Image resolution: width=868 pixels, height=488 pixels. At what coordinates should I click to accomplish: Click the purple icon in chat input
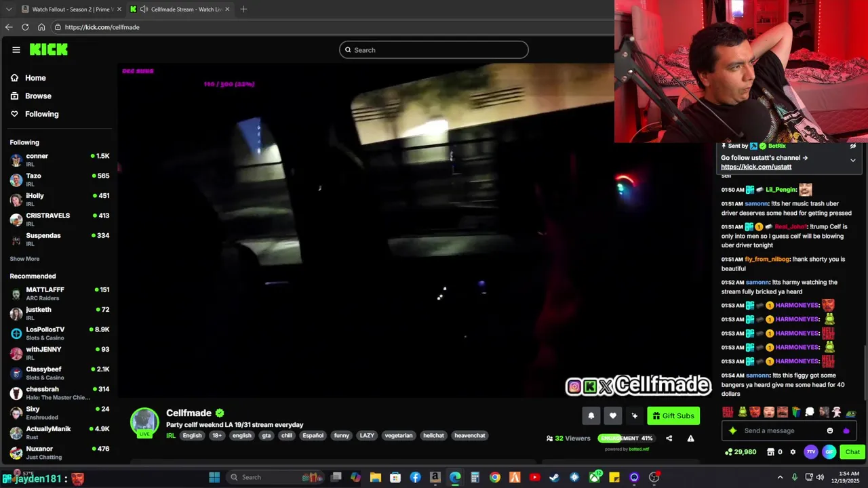[x=846, y=430]
